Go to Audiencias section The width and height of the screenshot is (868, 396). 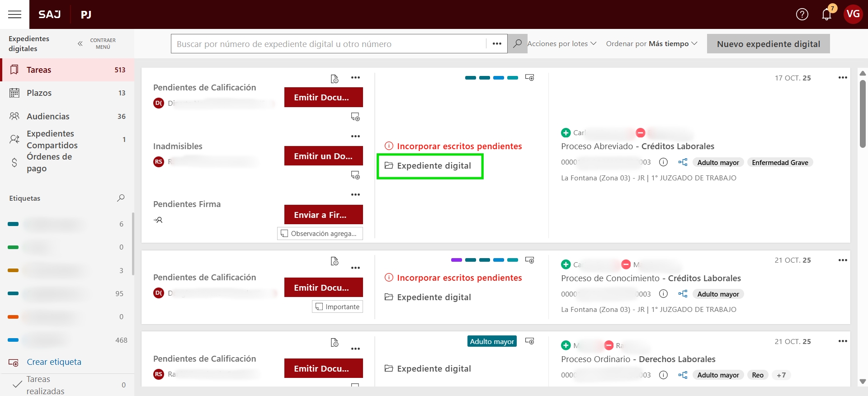(48, 117)
